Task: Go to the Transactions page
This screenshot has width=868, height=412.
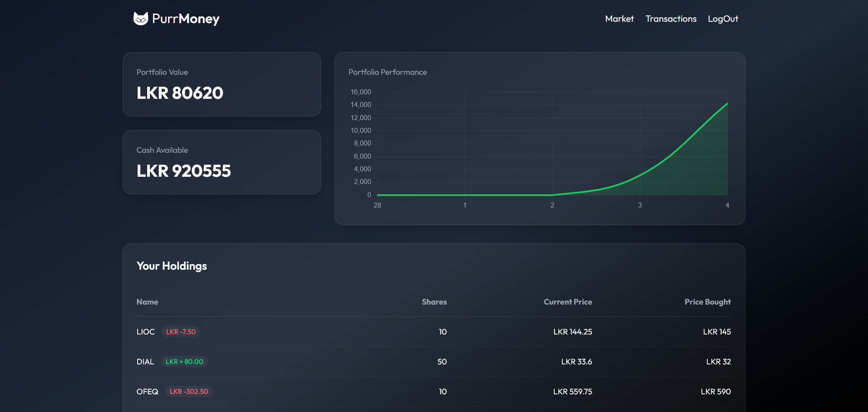Action: [671, 19]
